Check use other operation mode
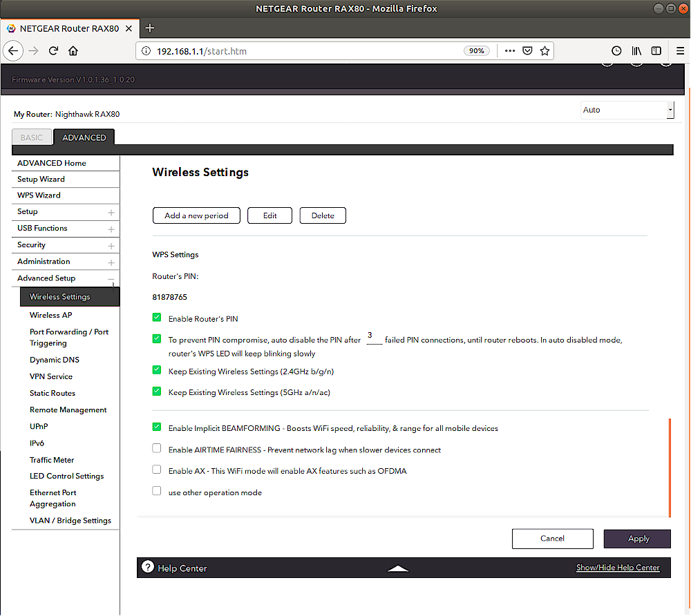The height and width of the screenshot is (616, 691). tap(157, 490)
